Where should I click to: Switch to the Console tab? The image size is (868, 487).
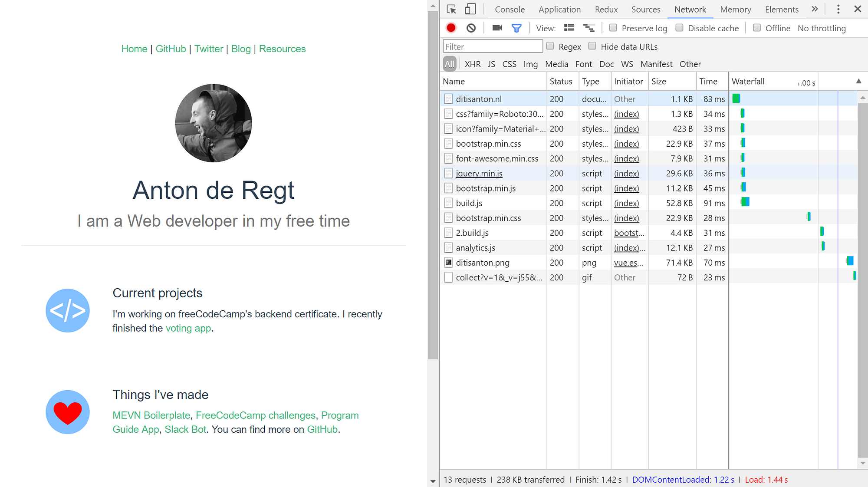pyautogui.click(x=510, y=10)
